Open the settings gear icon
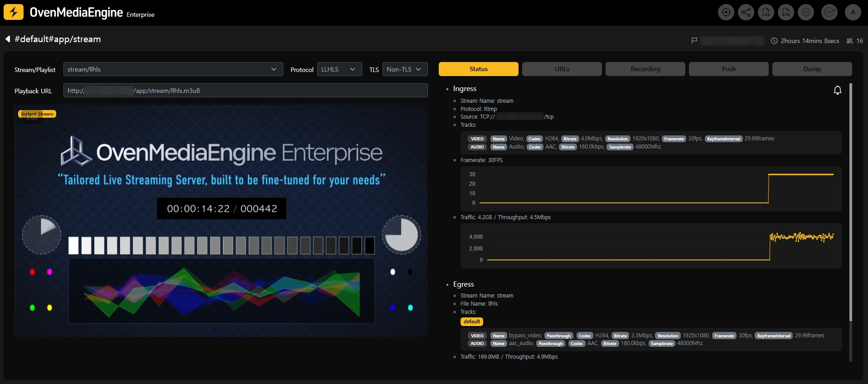The image size is (868, 384). (x=806, y=12)
